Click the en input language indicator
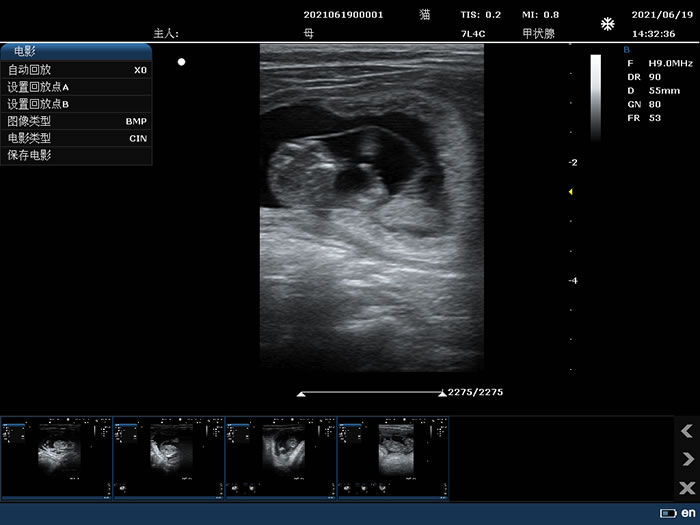 coord(688,513)
